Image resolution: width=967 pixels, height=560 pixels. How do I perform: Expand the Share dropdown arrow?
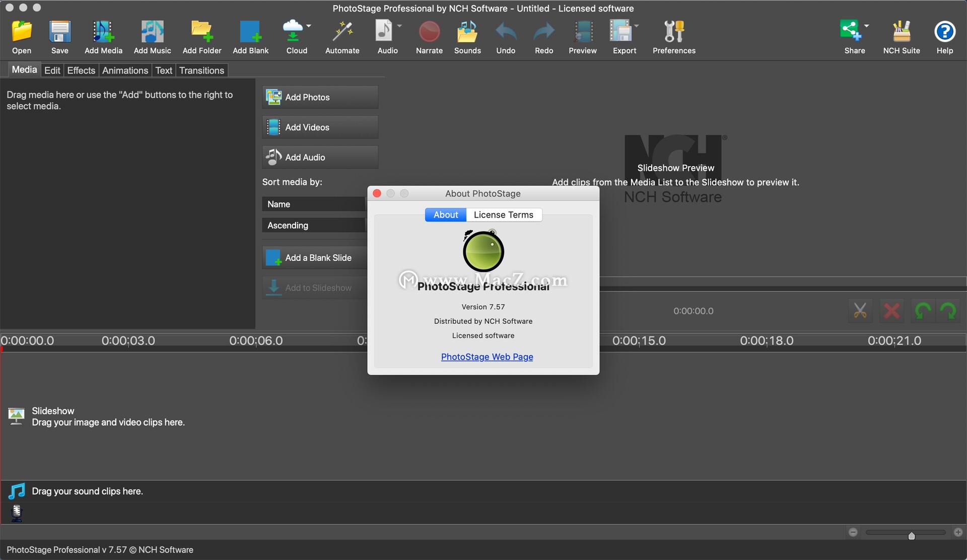pos(867,26)
